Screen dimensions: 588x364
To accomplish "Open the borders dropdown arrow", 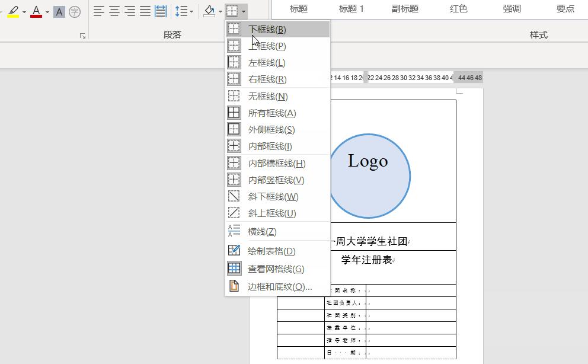I will pos(242,11).
